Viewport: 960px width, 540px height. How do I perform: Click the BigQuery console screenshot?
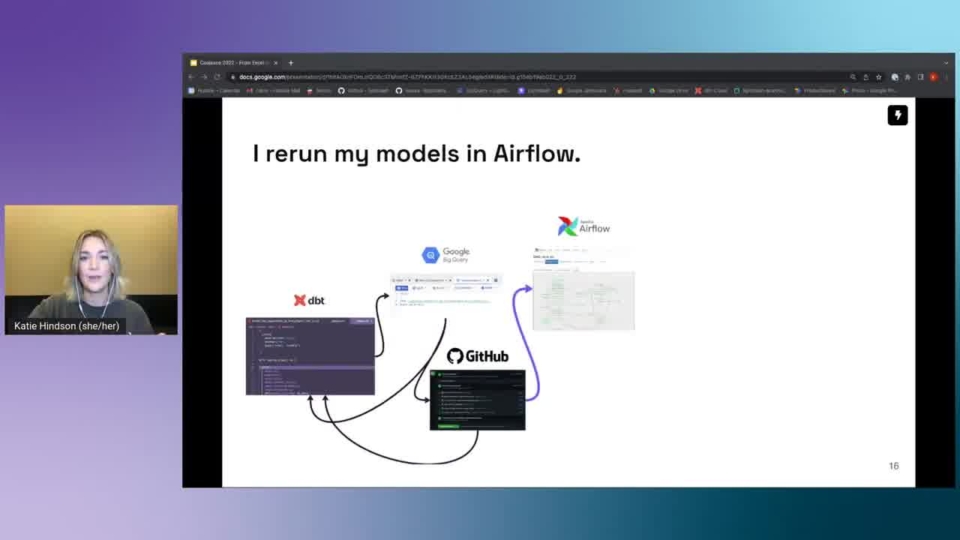coord(446,291)
